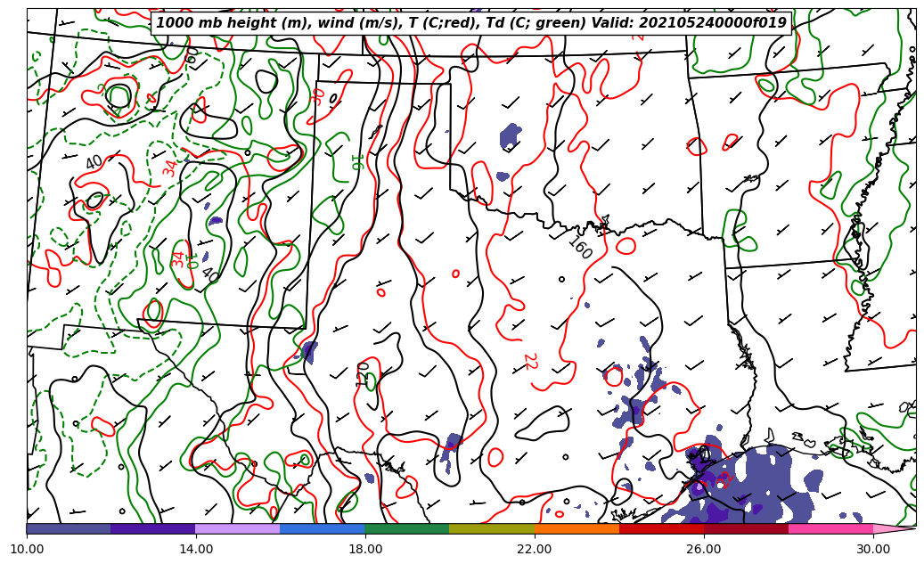Viewport: 924px width, 564px height.
Task: Click the slate-blue 10–12 colorbar segment
Action: (x=69, y=528)
